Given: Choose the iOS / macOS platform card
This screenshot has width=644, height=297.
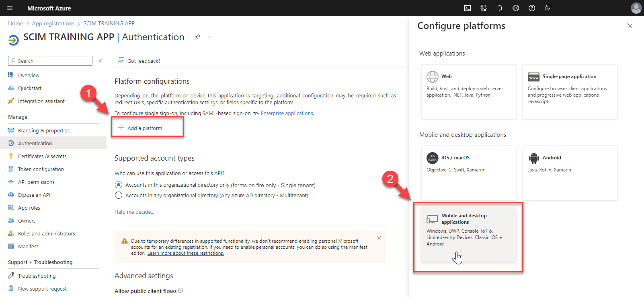Looking at the screenshot, I should click(469, 173).
